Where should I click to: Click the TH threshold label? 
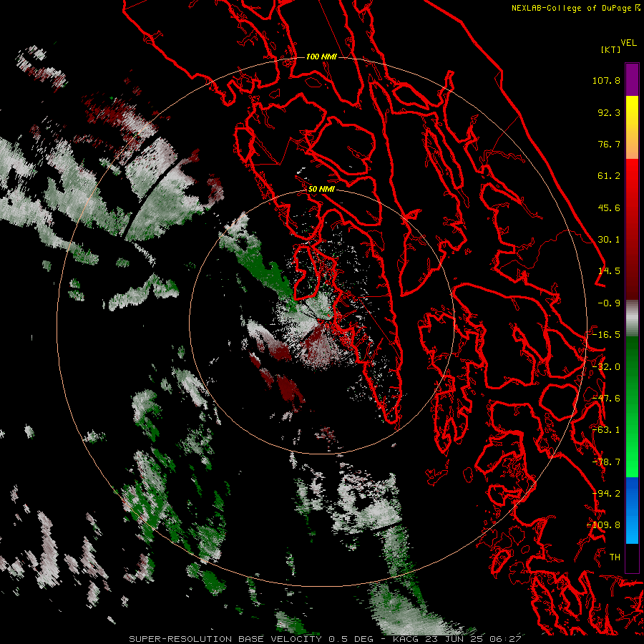pyautogui.click(x=615, y=557)
